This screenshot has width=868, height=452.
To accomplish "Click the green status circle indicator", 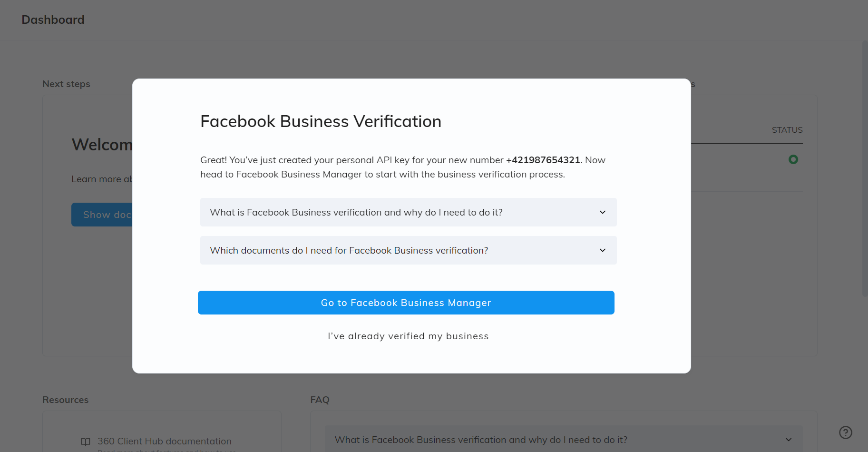I will pos(793,159).
